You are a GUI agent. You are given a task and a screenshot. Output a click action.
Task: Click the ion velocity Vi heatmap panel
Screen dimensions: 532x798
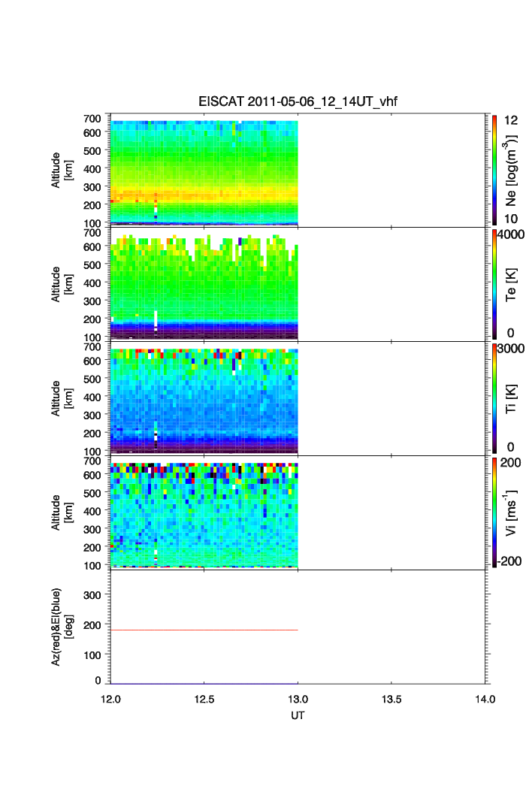point(204,515)
